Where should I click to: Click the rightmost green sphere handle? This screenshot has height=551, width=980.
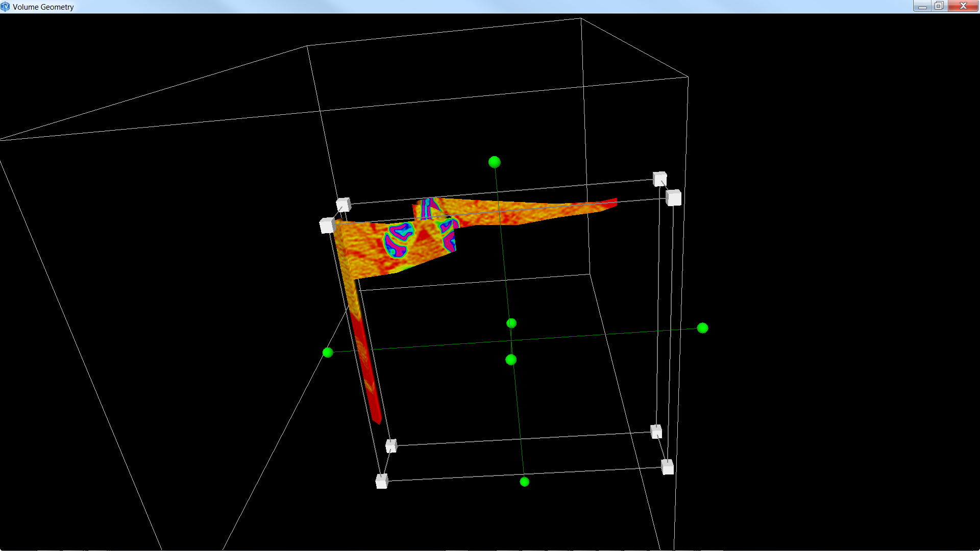point(702,328)
